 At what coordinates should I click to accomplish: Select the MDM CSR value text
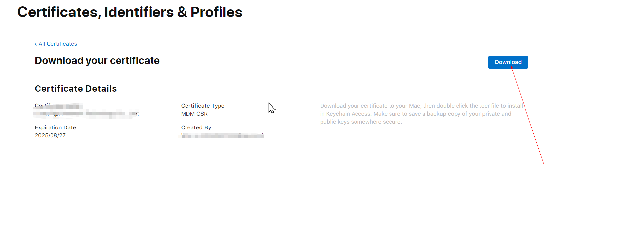pyautogui.click(x=194, y=114)
